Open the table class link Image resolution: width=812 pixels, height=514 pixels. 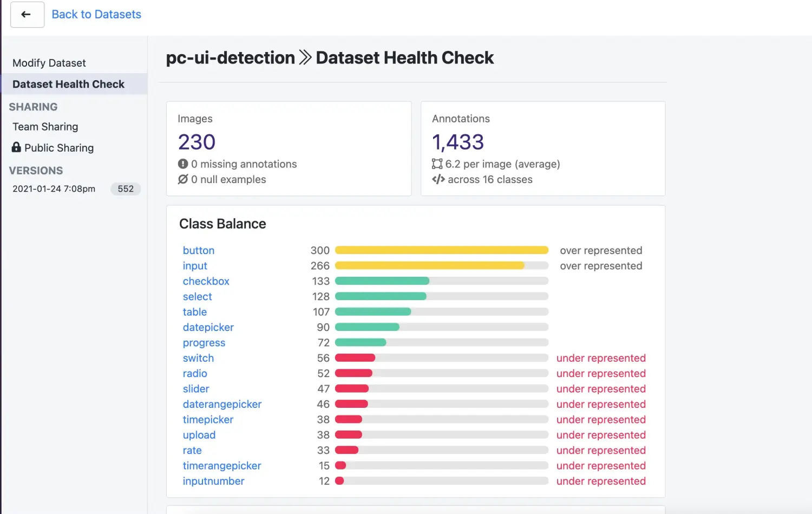pyautogui.click(x=195, y=312)
